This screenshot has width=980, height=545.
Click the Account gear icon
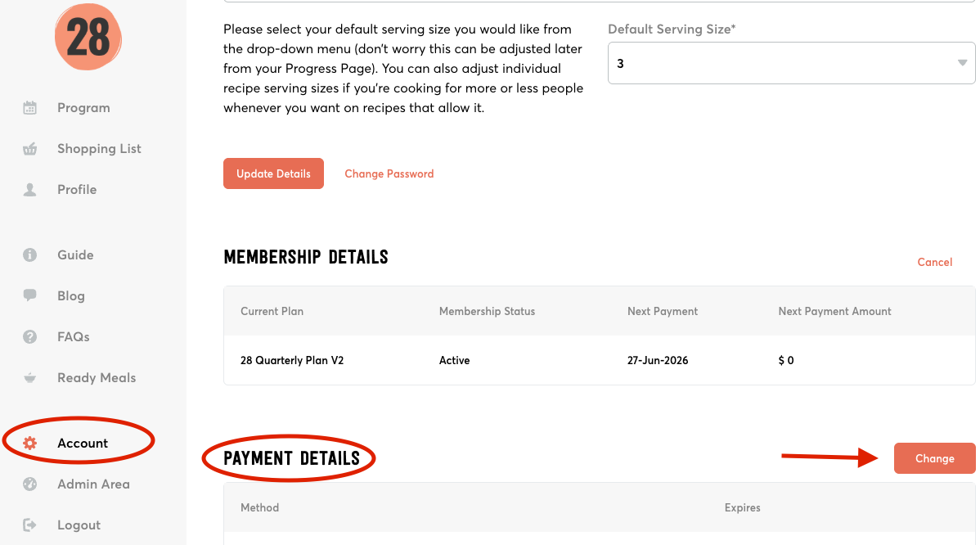tap(30, 444)
